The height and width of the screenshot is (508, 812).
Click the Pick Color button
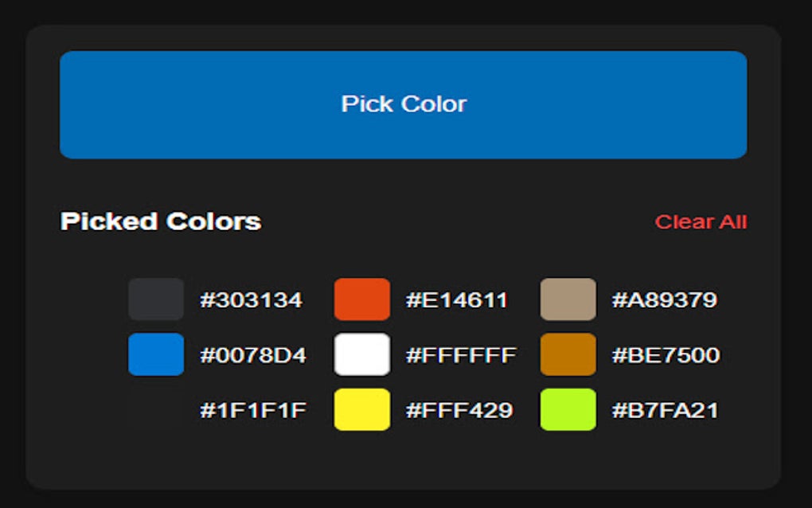coord(404,104)
